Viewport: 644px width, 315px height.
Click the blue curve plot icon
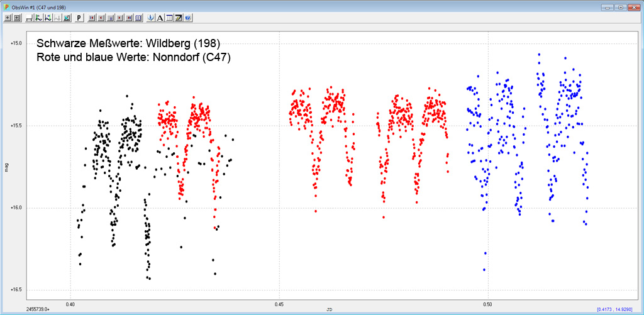point(48,18)
